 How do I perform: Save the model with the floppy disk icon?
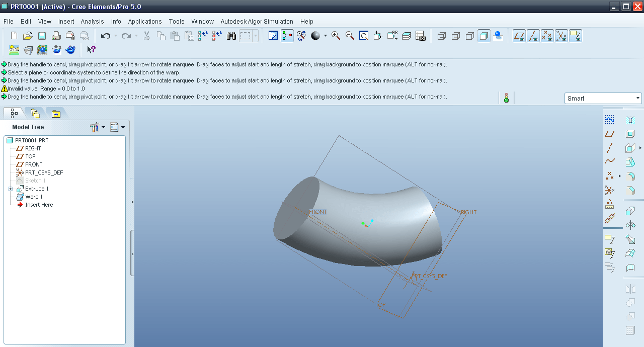point(42,36)
